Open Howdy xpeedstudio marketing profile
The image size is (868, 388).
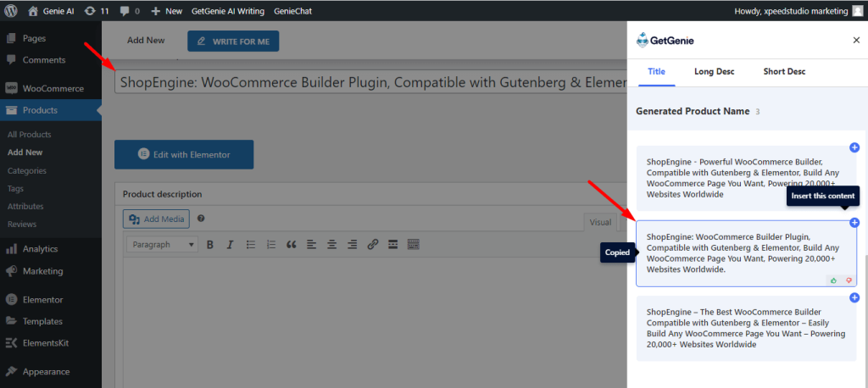coord(798,10)
